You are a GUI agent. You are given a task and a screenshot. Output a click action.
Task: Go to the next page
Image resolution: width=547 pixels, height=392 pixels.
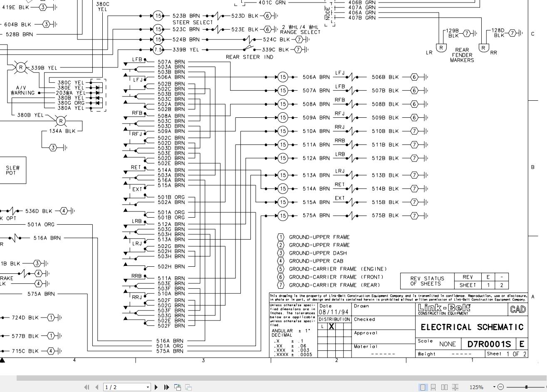pos(156,387)
